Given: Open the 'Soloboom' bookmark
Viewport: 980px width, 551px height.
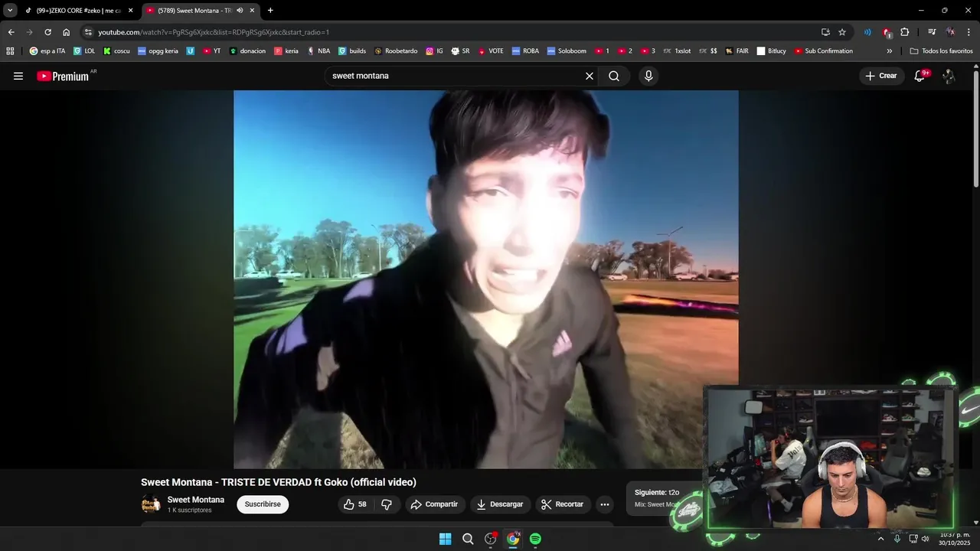Looking at the screenshot, I should click(567, 51).
